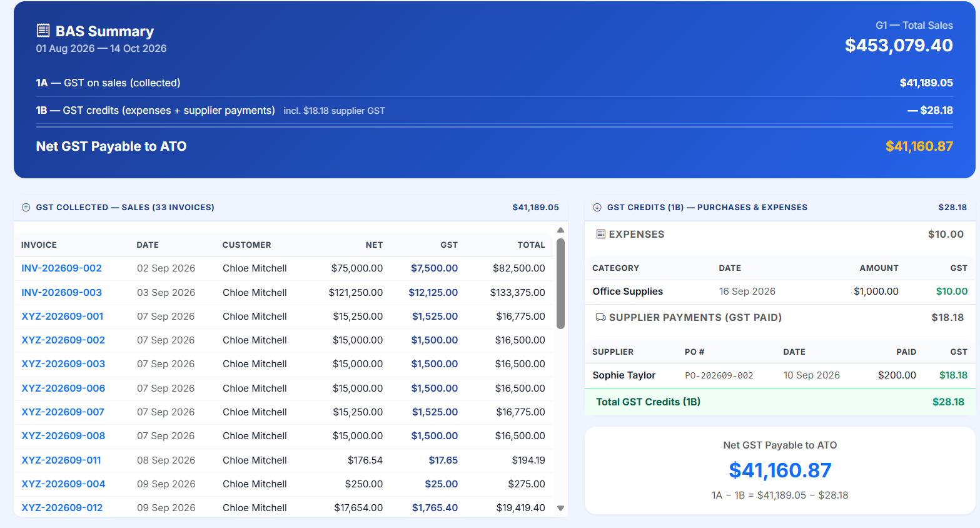This screenshot has width=980, height=528.
Task: Open invoice XYZ-202609-012
Action: point(62,508)
